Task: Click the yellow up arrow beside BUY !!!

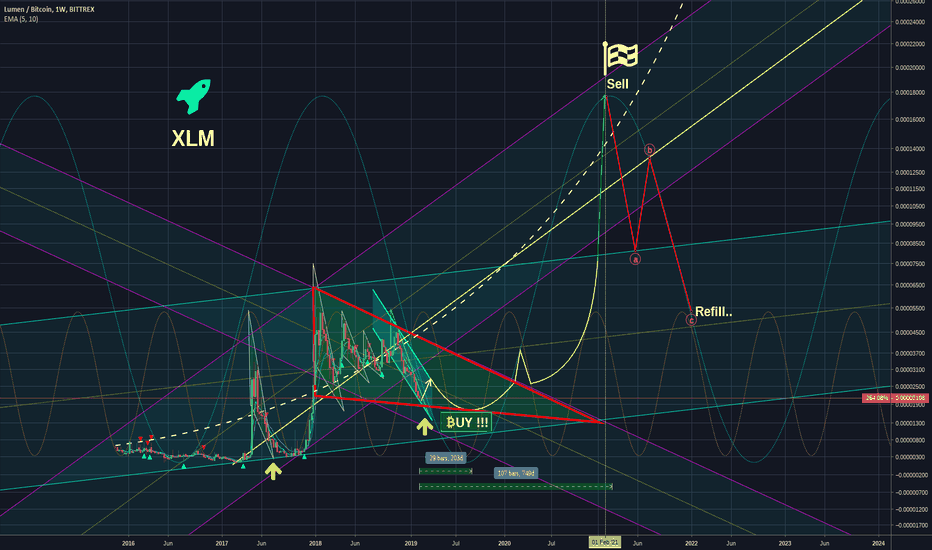Action: (x=424, y=426)
